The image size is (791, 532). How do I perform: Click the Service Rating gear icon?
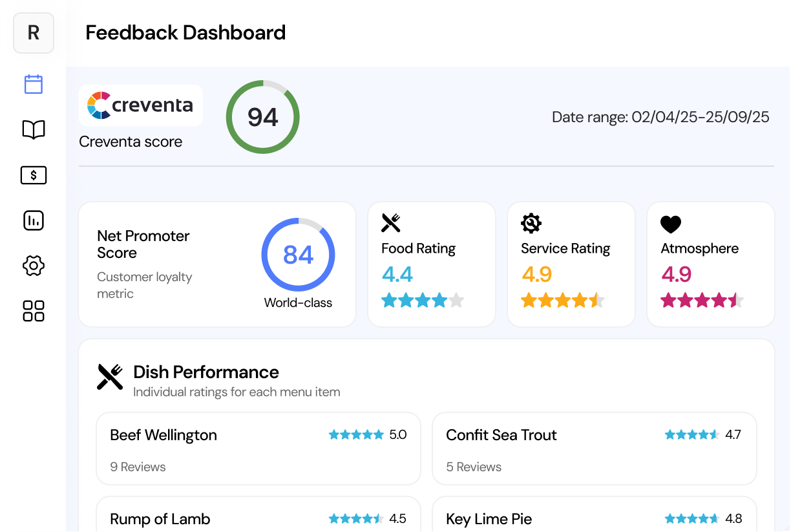(x=531, y=223)
